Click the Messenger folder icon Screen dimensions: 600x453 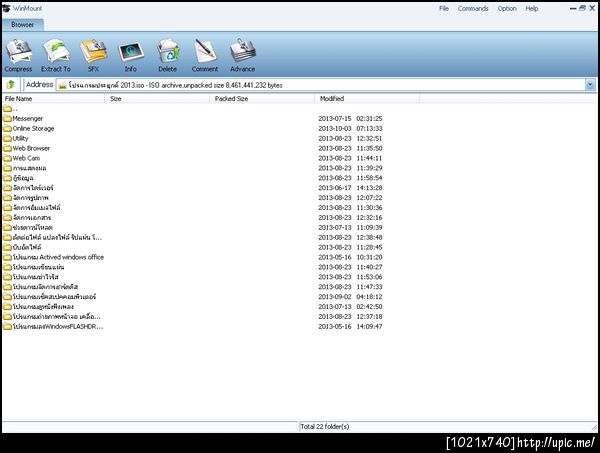coord(7,119)
